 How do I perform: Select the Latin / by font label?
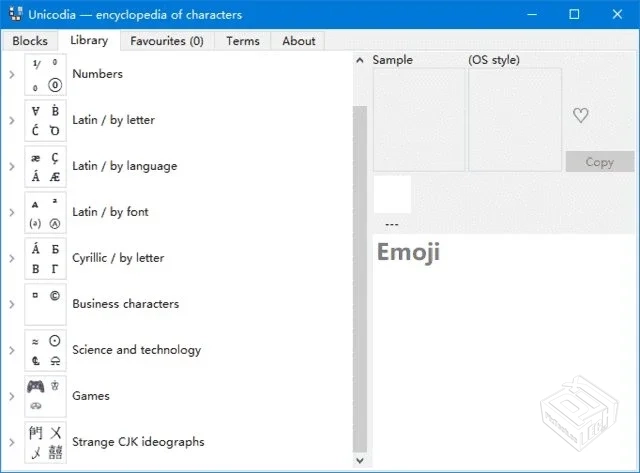(110, 212)
